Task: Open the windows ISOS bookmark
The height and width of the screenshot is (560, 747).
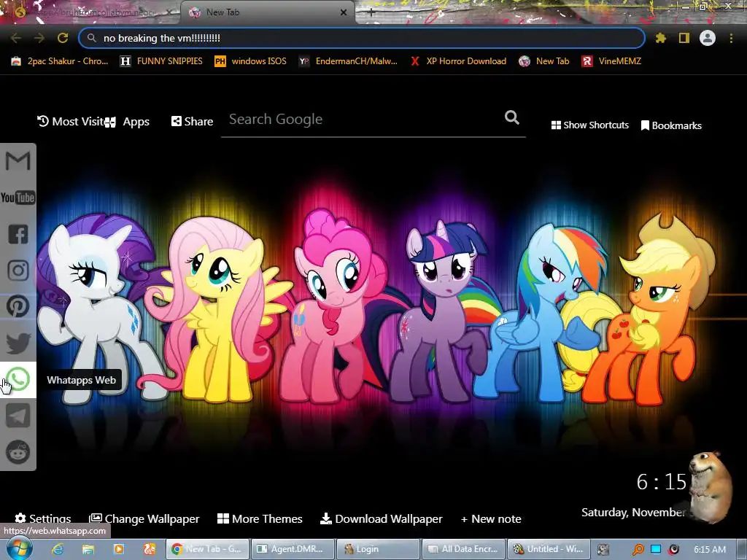Action: coord(251,61)
